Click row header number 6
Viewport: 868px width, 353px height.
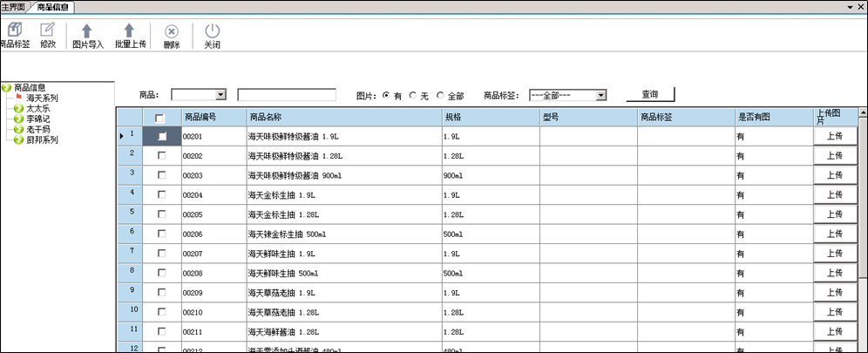(x=129, y=234)
